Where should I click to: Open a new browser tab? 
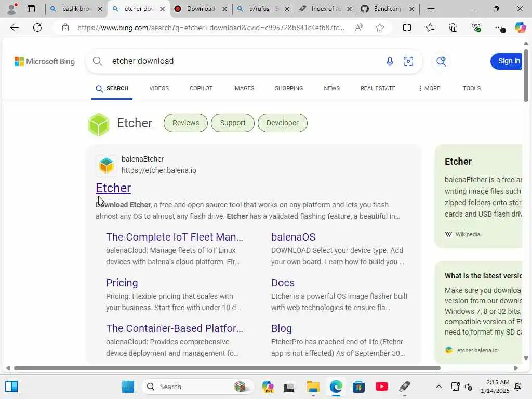[x=431, y=9]
